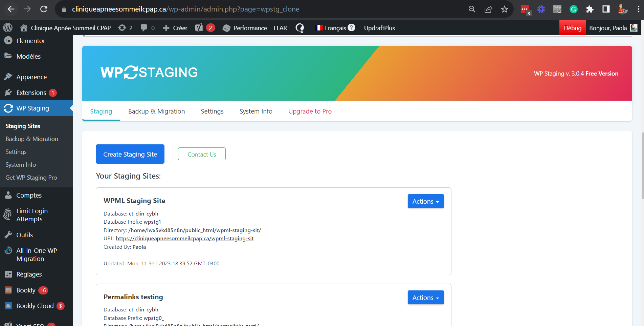Visit site via Clinique Apnée Sommeil CPAP

(x=65, y=28)
